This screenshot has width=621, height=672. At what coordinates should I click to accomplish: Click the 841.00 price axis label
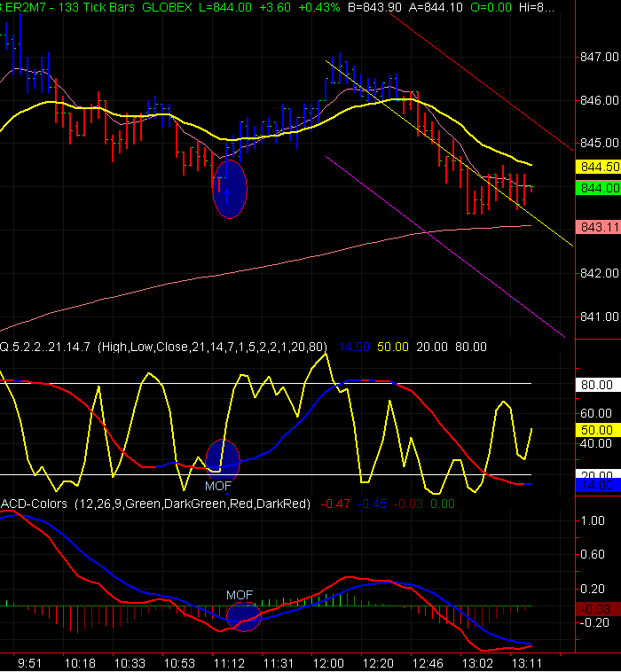tap(599, 317)
